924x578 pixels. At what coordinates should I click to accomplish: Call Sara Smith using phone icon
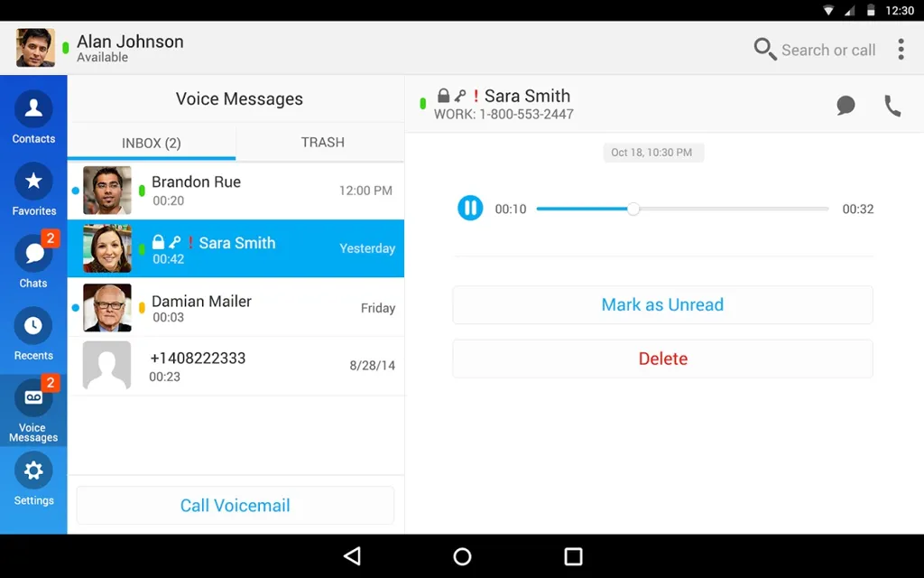point(892,107)
